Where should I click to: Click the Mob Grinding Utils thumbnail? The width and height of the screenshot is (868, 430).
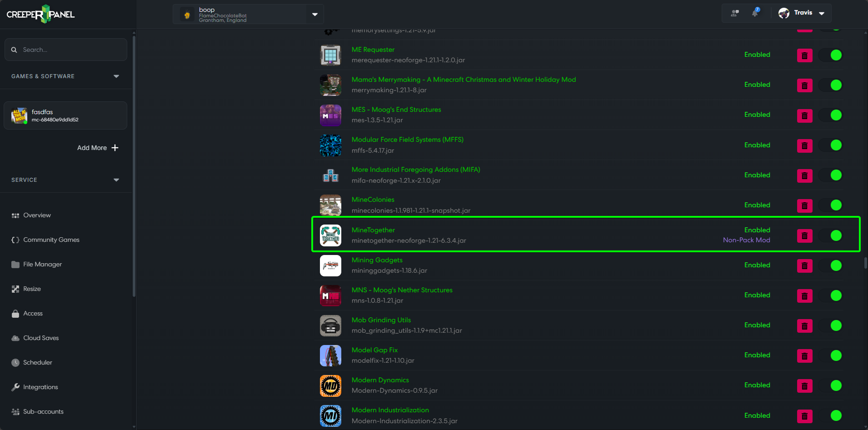(x=330, y=325)
